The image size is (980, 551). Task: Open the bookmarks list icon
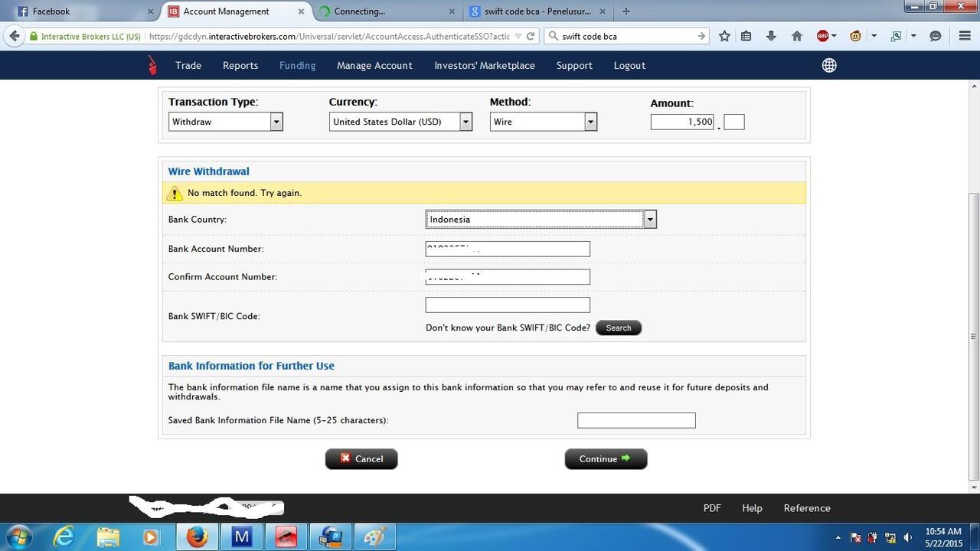(746, 36)
